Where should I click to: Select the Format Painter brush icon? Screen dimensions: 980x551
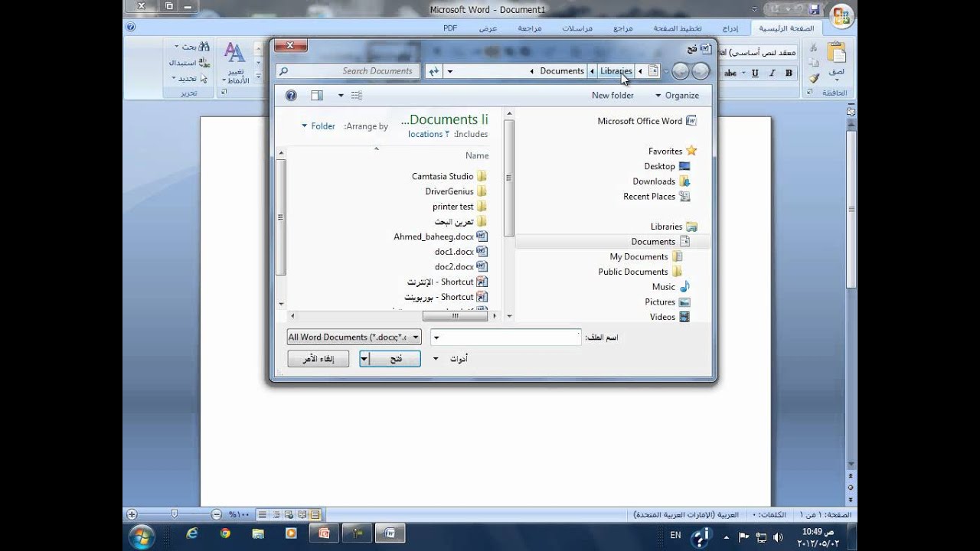click(x=814, y=78)
